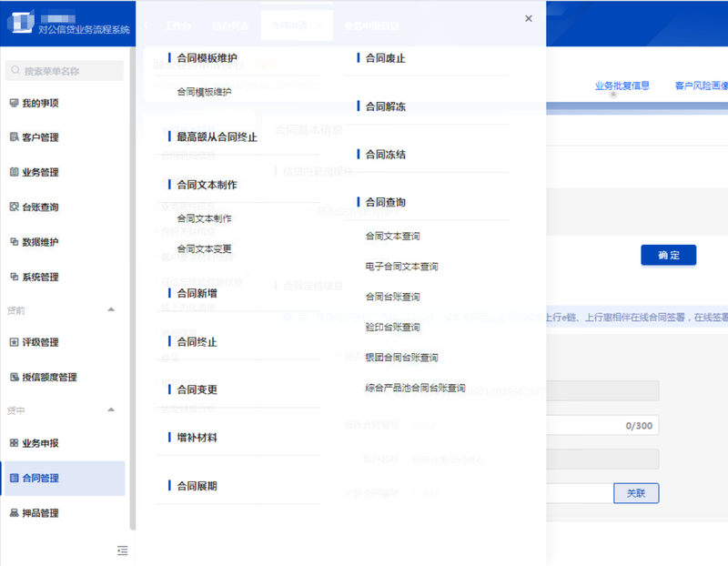Collapse the sidebar with the fold icon
The height and width of the screenshot is (566, 728).
[x=123, y=551]
